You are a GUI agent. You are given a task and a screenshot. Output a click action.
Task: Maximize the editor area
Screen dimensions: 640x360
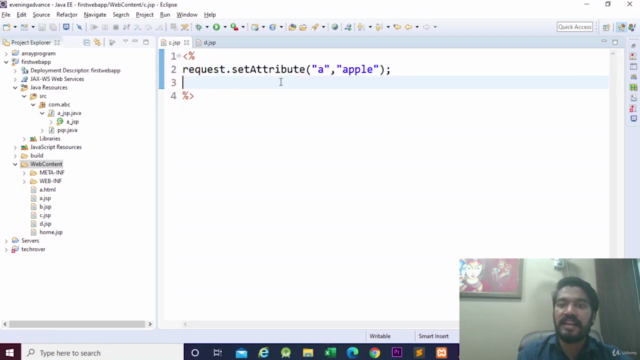pyautogui.click(x=615, y=42)
